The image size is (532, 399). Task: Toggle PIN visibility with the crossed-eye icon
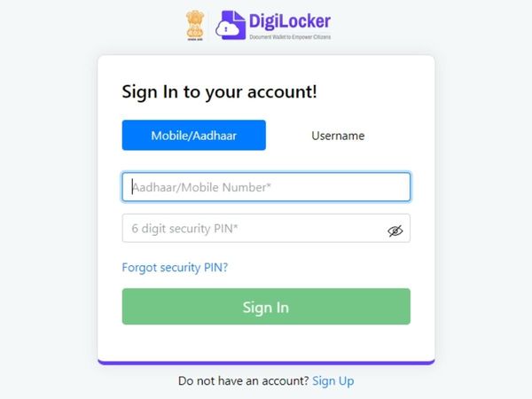pyautogui.click(x=395, y=231)
